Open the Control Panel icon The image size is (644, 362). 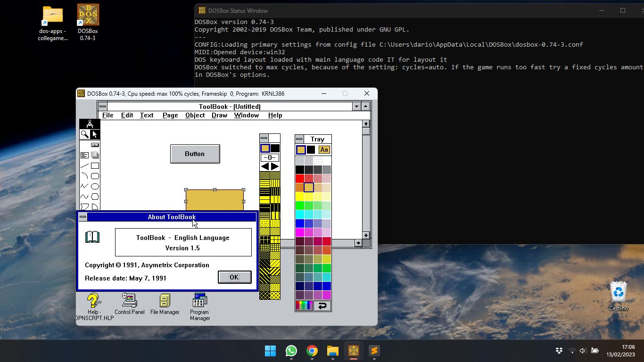130,304
